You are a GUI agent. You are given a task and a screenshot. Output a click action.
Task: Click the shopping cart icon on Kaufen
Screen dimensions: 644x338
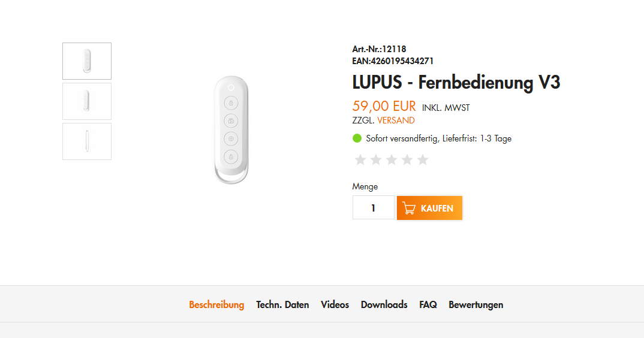coord(409,208)
